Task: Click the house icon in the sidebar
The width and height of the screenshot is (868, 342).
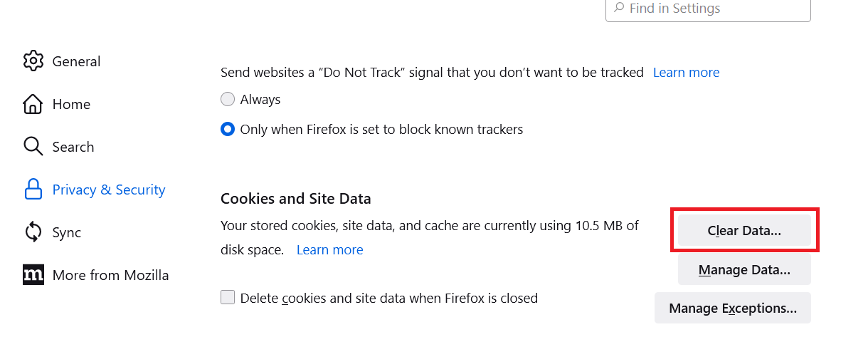Action: tap(33, 104)
